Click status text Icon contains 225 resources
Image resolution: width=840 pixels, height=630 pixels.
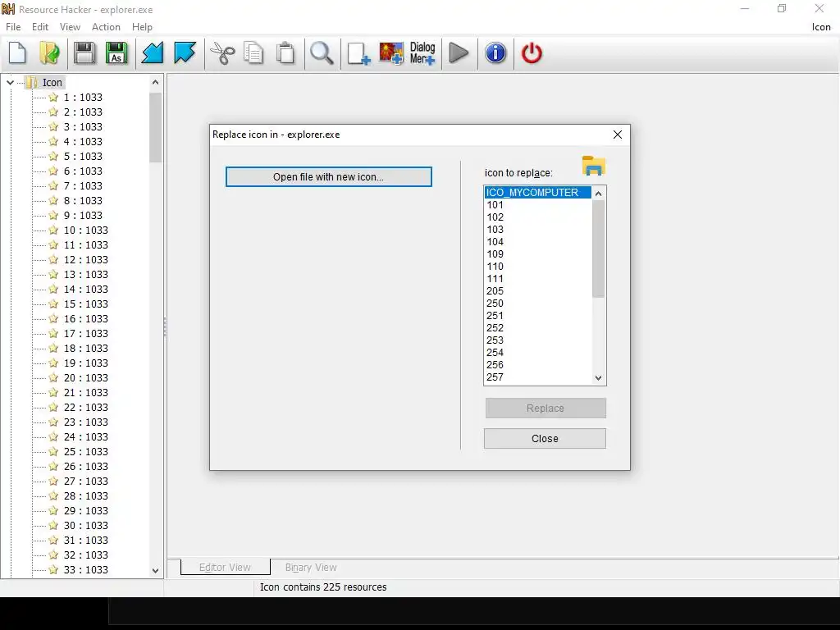pyautogui.click(x=323, y=587)
